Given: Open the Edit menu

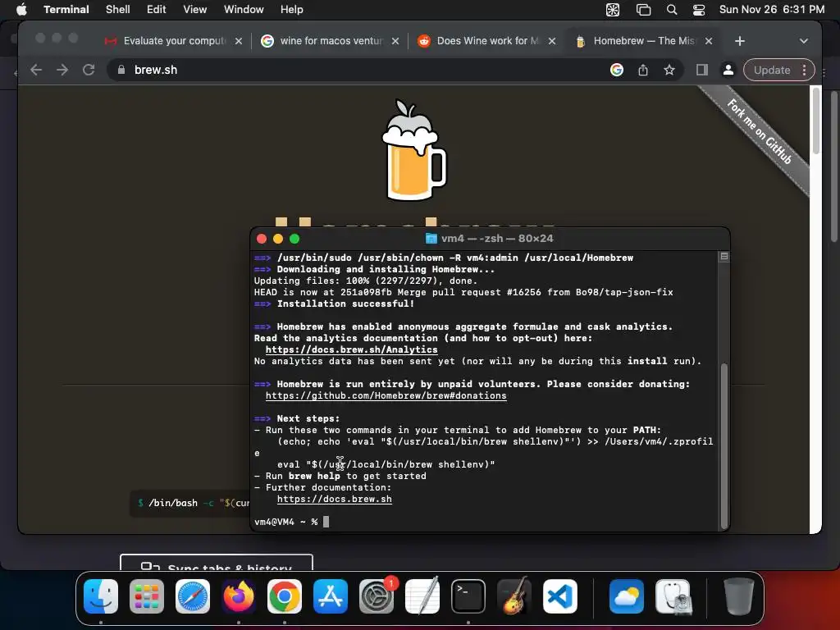Looking at the screenshot, I should point(157,10).
